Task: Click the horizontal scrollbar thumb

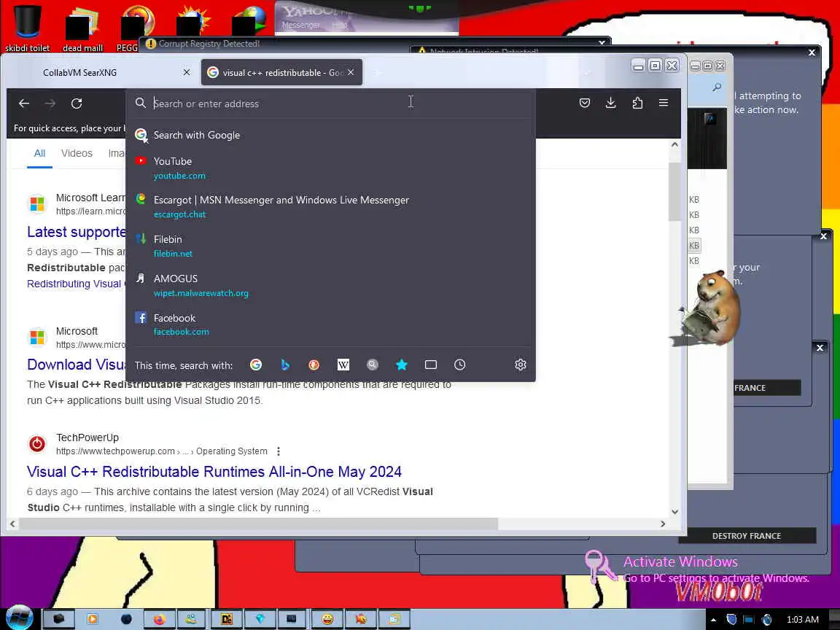Action: pos(259,524)
